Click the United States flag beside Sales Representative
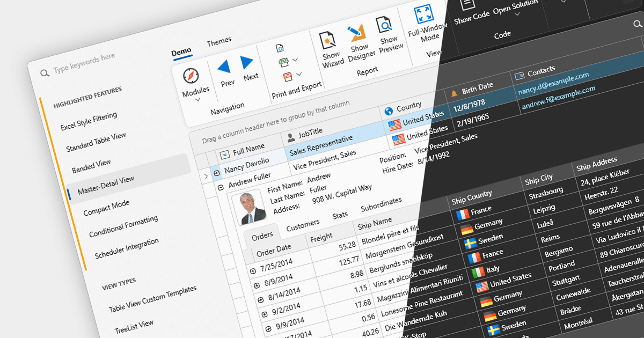 click(x=395, y=124)
